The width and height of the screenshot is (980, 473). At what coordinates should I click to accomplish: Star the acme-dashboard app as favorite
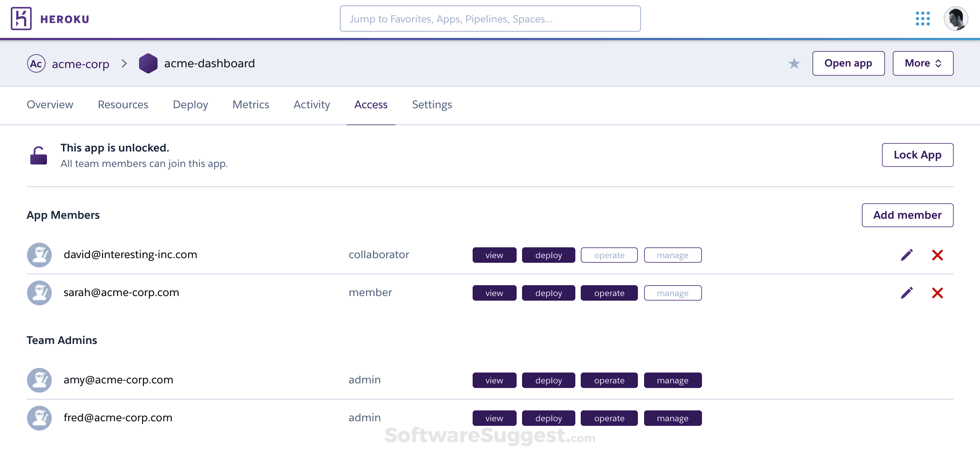click(794, 63)
